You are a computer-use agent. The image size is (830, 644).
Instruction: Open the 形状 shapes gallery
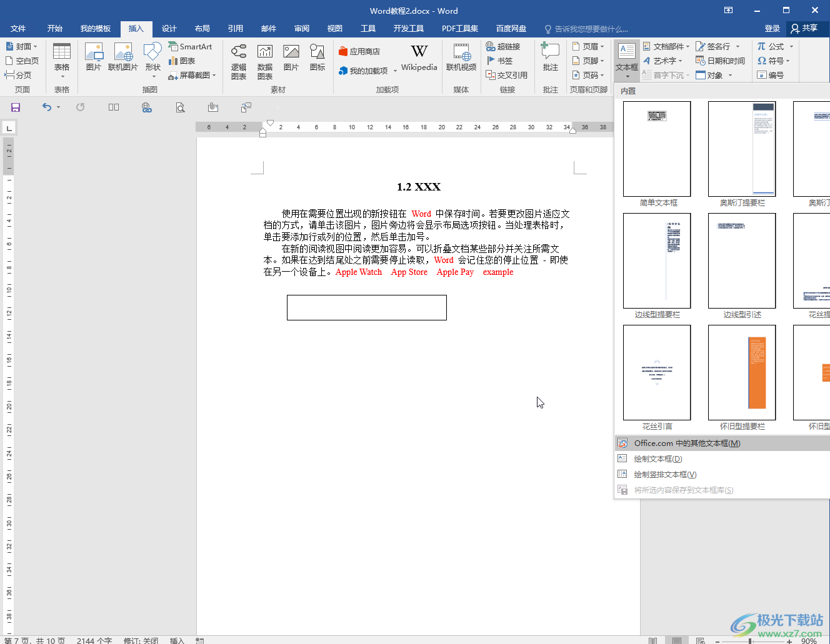153,60
